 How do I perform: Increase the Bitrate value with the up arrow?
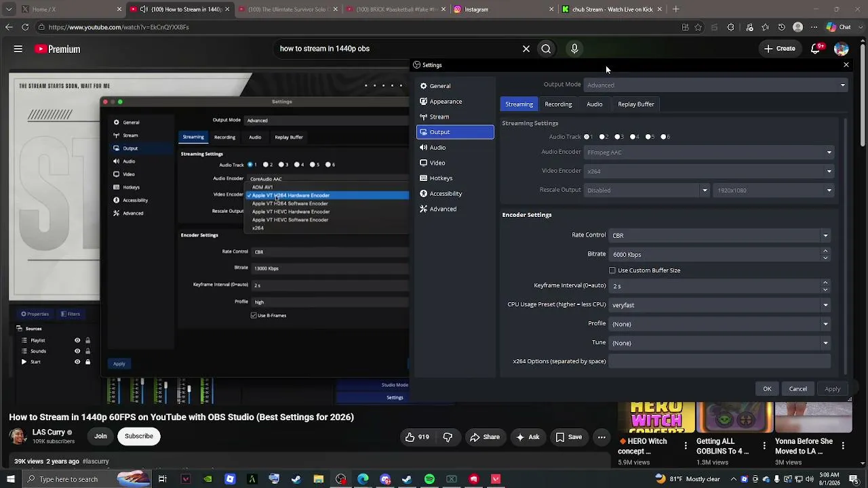825,251
